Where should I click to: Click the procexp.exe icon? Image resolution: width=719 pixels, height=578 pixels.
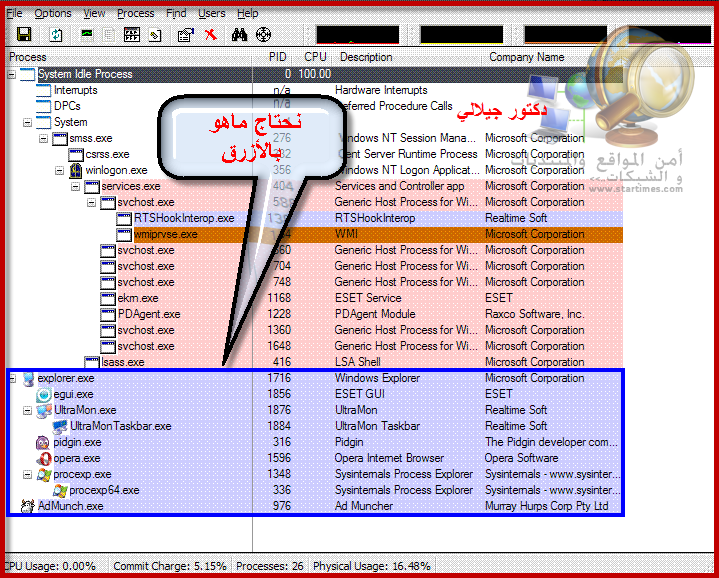coord(44,475)
